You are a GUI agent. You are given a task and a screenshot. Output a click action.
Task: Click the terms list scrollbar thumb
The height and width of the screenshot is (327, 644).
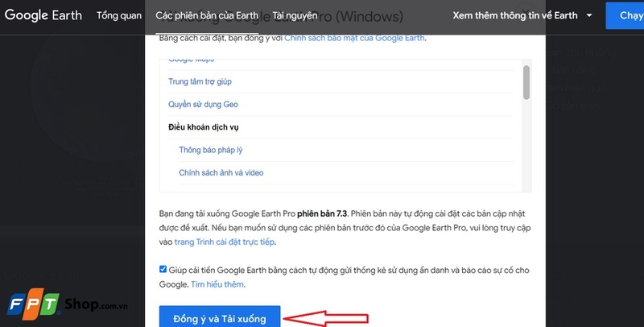(526, 82)
